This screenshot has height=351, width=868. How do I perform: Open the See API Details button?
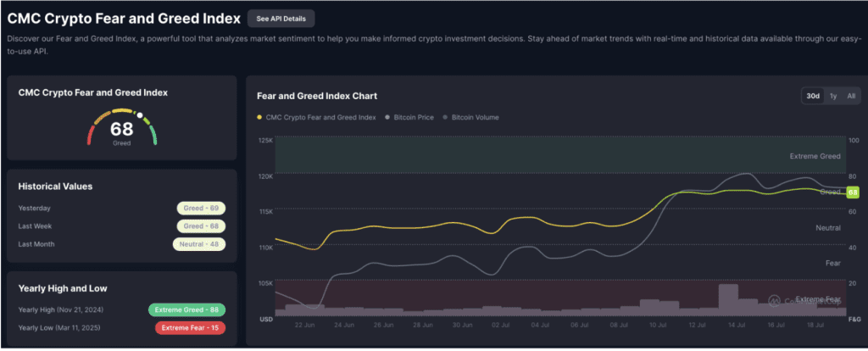[281, 19]
